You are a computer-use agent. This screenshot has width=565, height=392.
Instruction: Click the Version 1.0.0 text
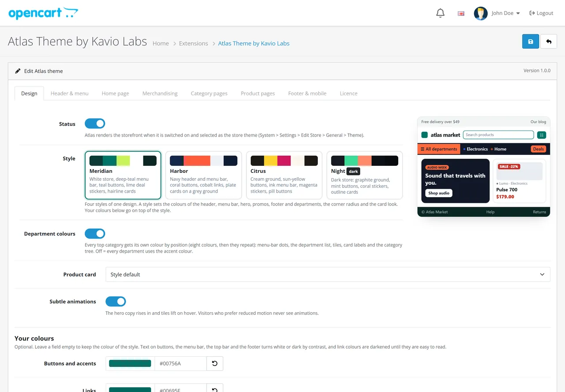tap(537, 71)
